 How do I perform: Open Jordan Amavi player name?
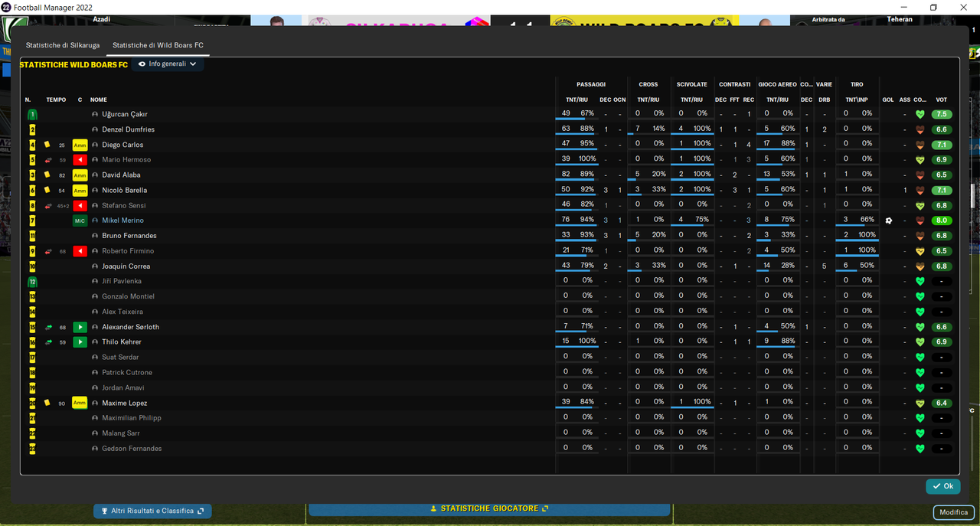(x=123, y=387)
